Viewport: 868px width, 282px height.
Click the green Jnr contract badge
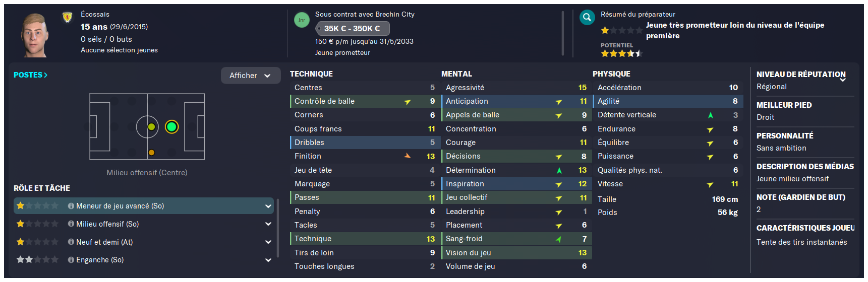coord(302,20)
